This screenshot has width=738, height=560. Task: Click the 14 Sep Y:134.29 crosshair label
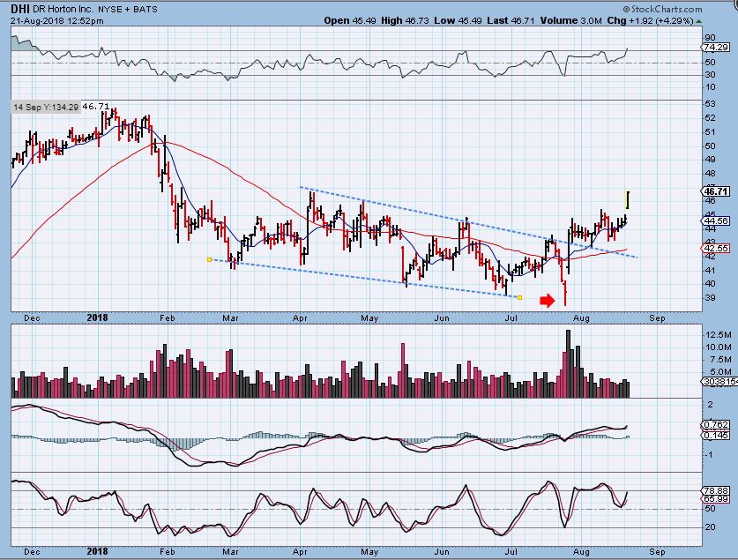pos(46,107)
